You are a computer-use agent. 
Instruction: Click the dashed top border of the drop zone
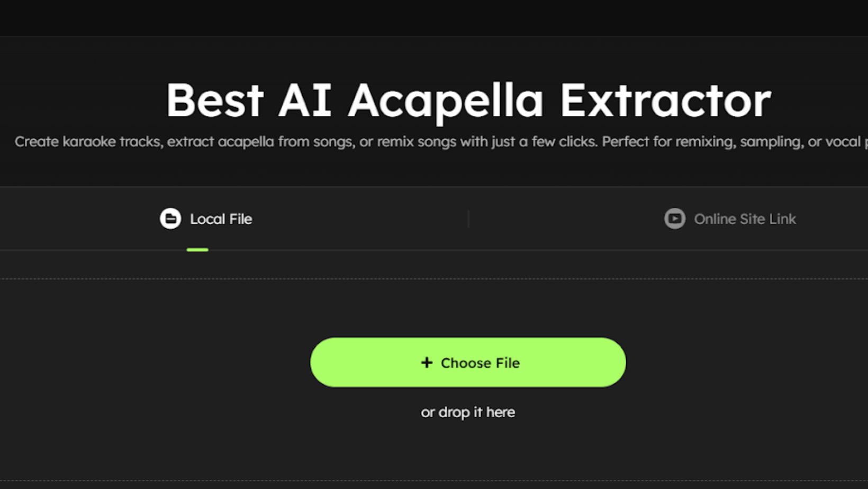[434, 278]
